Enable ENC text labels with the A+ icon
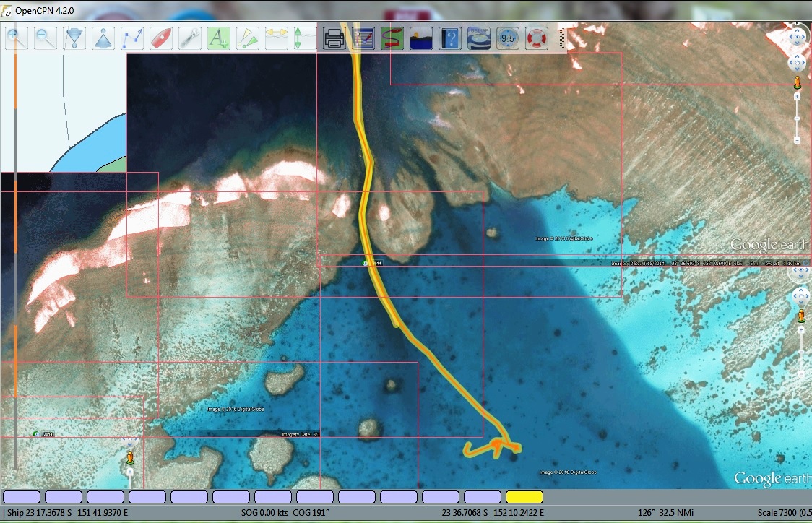Viewport: 812px width, 523px height. 218,38
